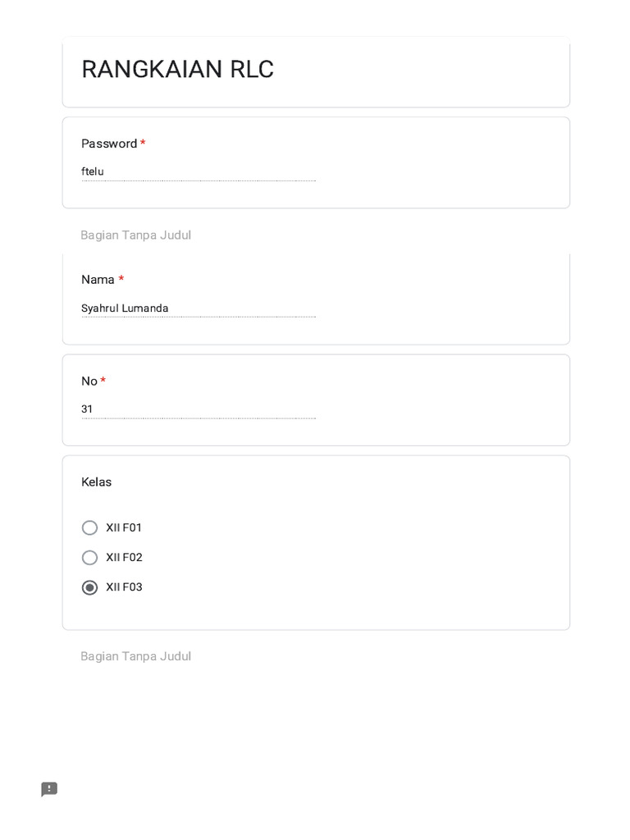Click the red asterisk beside Password
Image resolution: width=630 pixels, height=840 pixels.
point(143,143)
